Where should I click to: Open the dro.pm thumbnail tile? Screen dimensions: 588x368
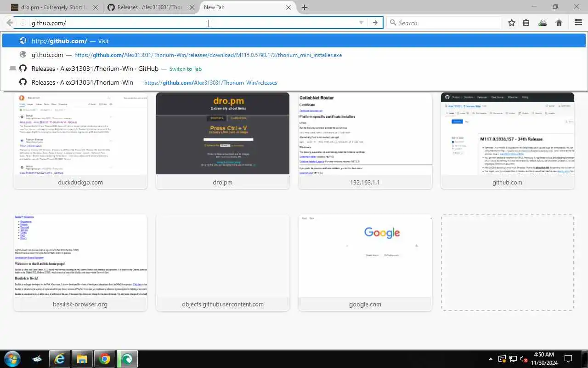pos(223,141)
